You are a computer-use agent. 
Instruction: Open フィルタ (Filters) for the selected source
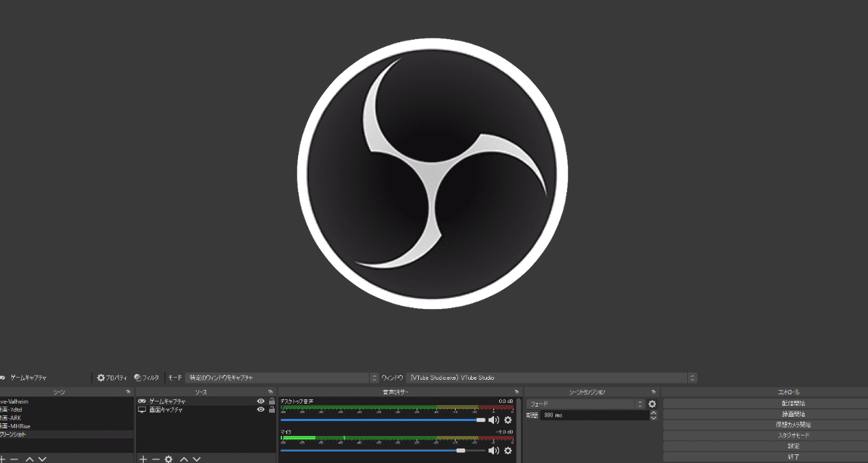146,378
